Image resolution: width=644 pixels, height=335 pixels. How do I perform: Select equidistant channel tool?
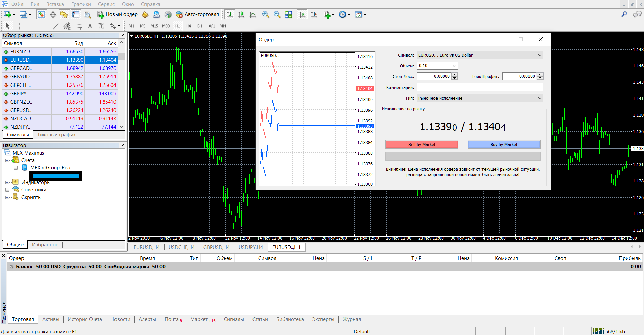[67, 26]
